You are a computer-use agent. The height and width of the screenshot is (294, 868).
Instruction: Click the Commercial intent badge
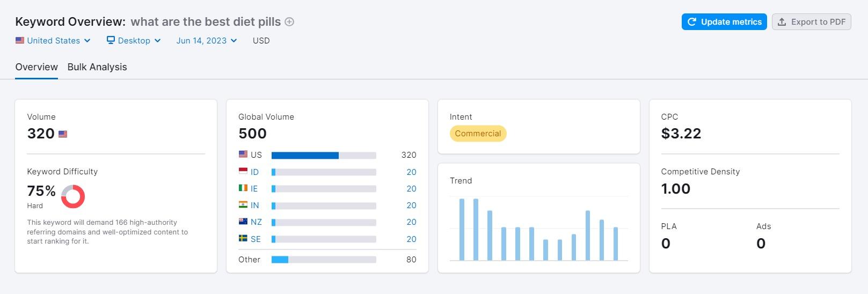point(478,134)
